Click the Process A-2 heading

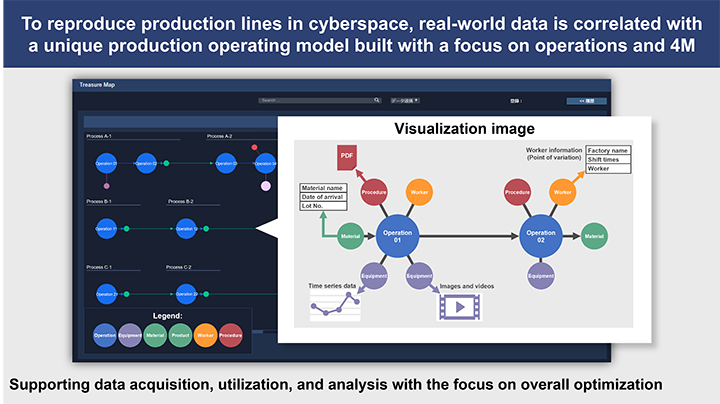[219, 136]
